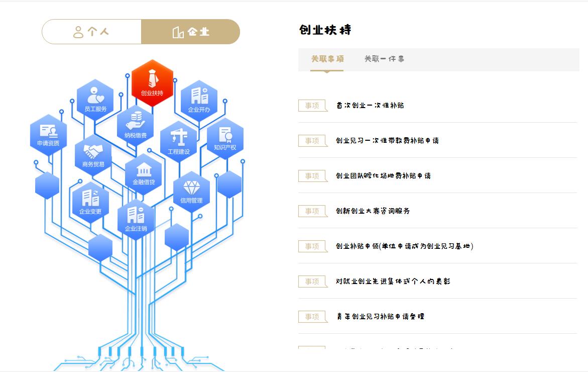Viewport: 588px width, 372px height.
Task: Select the 企业开办 hexagon icon
Action: pos(199,100)
